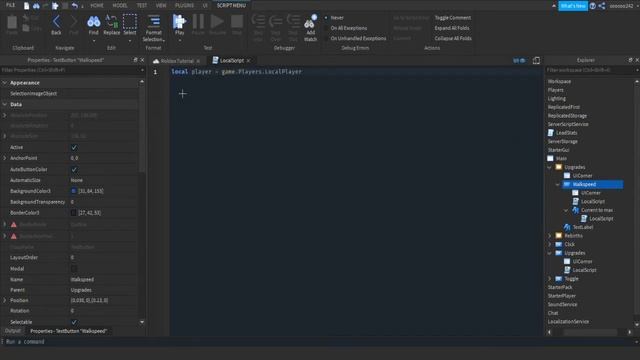This screenshot has height=360, width=640.
Task: Click the LeadStats script icon in Explorer
Action: click(x=551, y=133)
